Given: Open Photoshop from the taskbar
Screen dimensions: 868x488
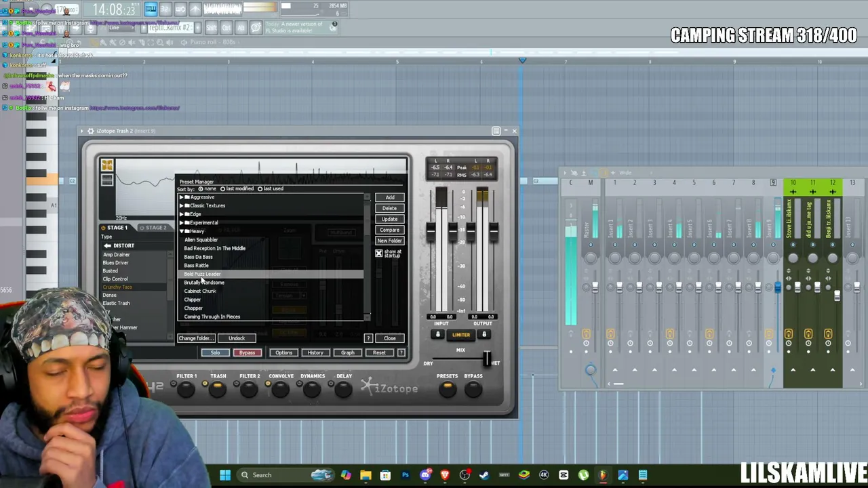Looking at the screenshot, I should click(x=406, y=475).
